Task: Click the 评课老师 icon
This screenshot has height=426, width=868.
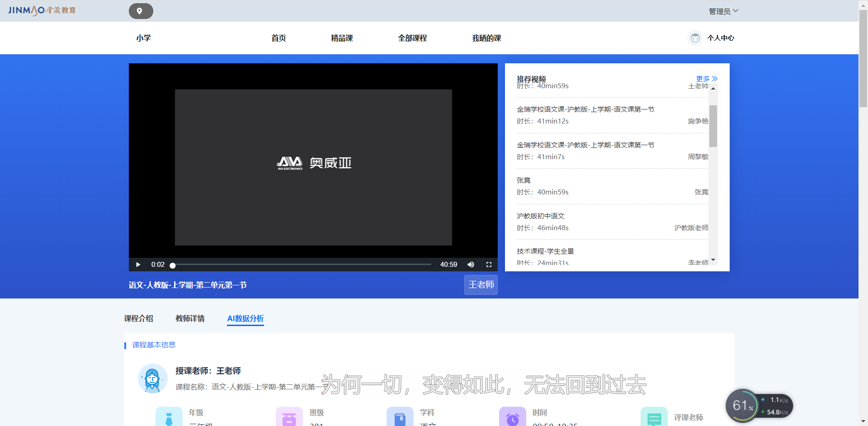Action: click(x=654, y=417)
